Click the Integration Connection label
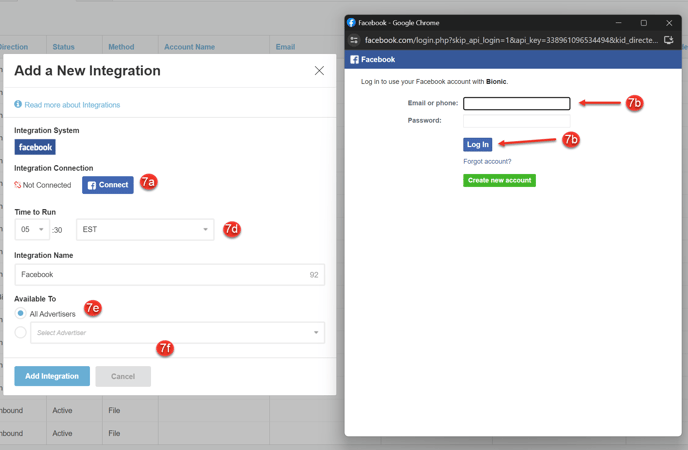 coord(54,168)
